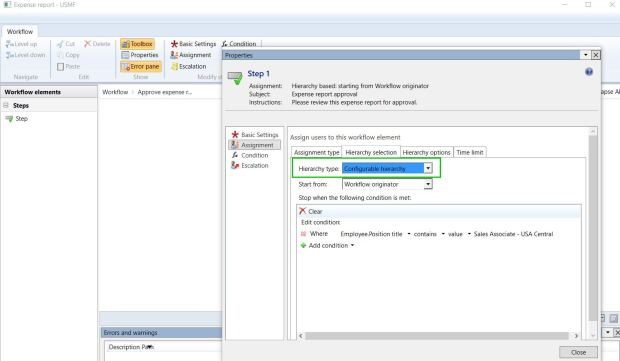Select Assignment in left list

(x=254, y=145)
